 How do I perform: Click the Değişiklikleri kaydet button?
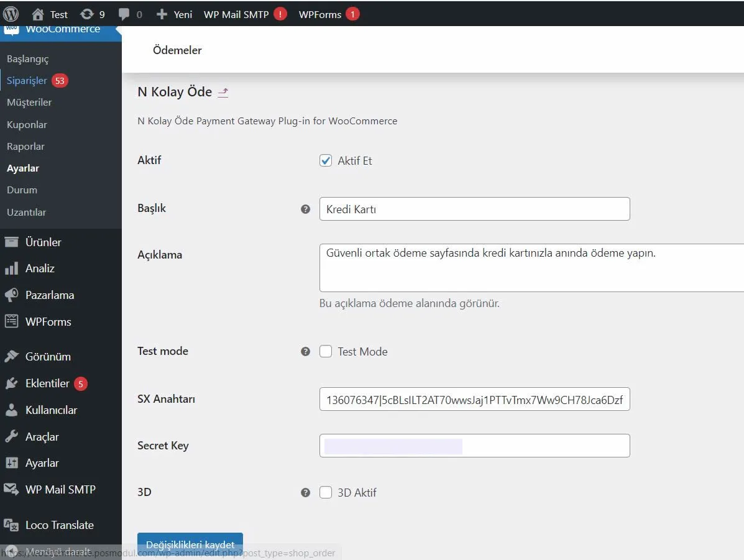[x=190, y=544]
